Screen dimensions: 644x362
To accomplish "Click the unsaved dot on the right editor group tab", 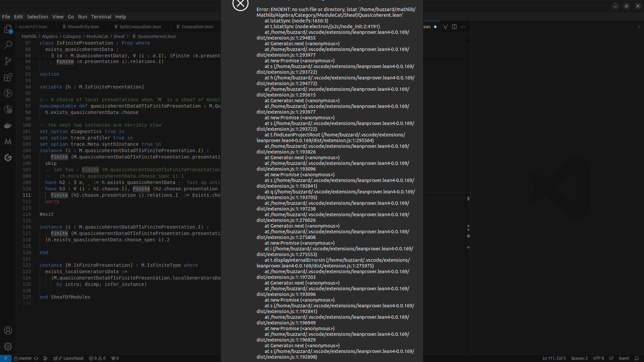I will [x=435, y=27].
